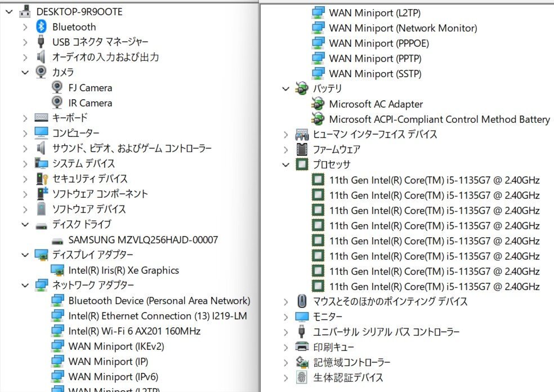
Task: Select the Microsoft AC Adapter label
Action: click(376, 104)
